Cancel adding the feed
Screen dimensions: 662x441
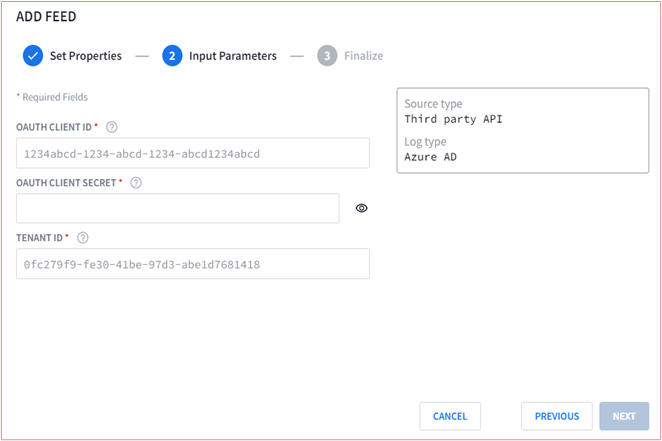pyautogui.click(x=450, y=416)
